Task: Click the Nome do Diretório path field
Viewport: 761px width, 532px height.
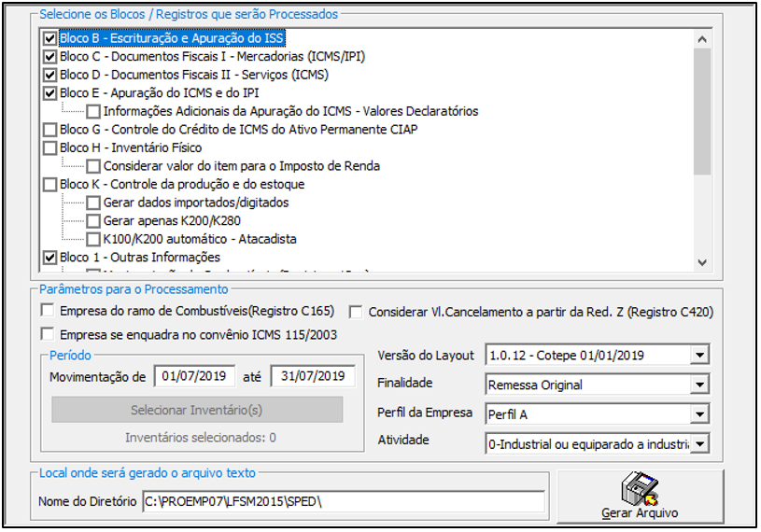Action: tap(343, 502)
